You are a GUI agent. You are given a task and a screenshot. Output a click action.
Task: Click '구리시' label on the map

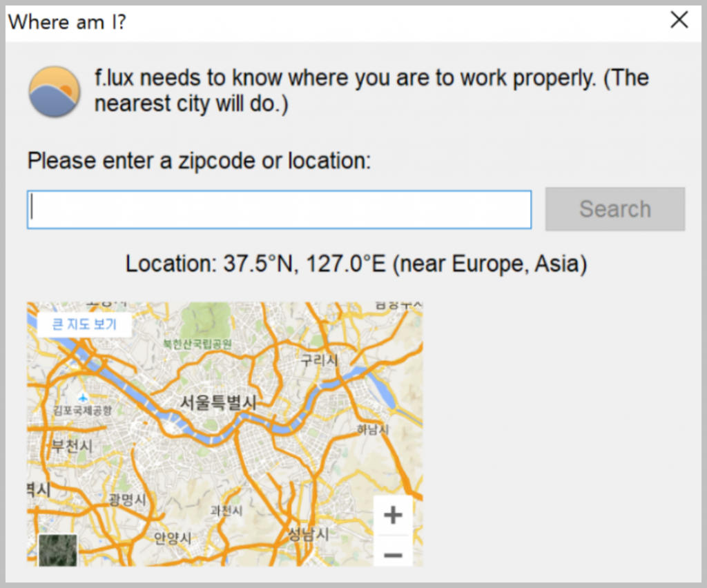click(x=319, y=360)
